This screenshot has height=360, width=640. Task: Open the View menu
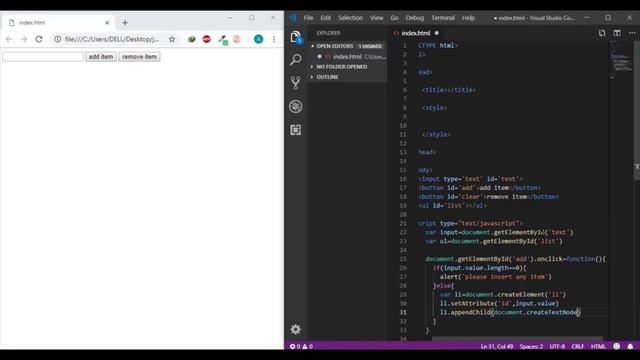[x=376, y=18]
